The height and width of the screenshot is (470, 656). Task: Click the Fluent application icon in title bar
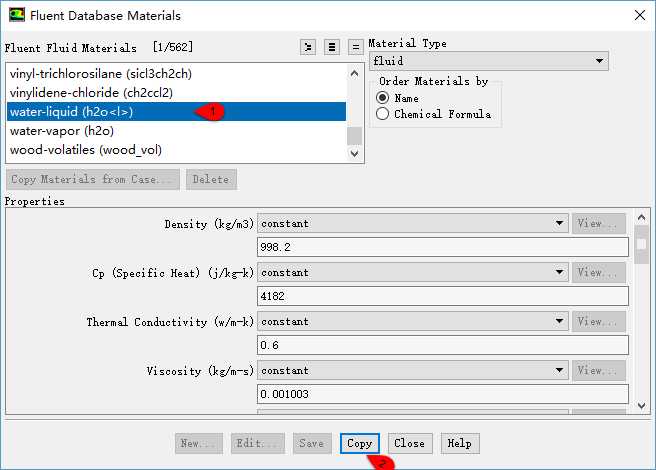(17, 15)
